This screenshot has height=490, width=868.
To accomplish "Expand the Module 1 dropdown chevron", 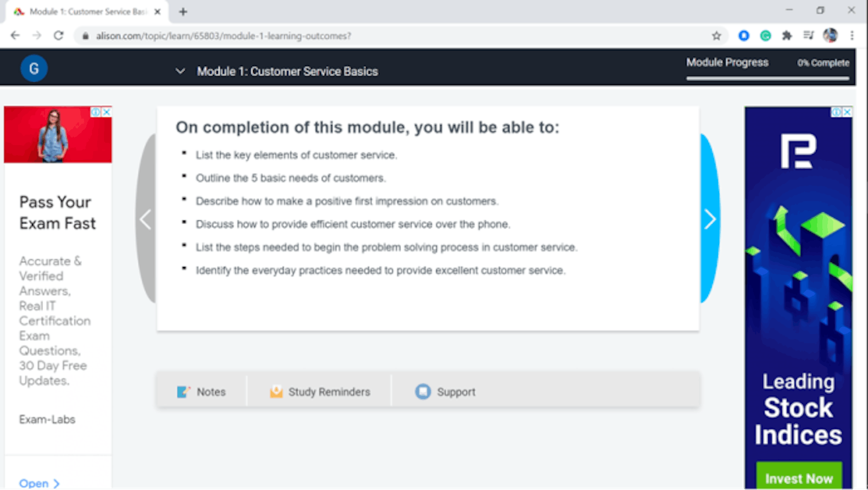I will point(180,71).
